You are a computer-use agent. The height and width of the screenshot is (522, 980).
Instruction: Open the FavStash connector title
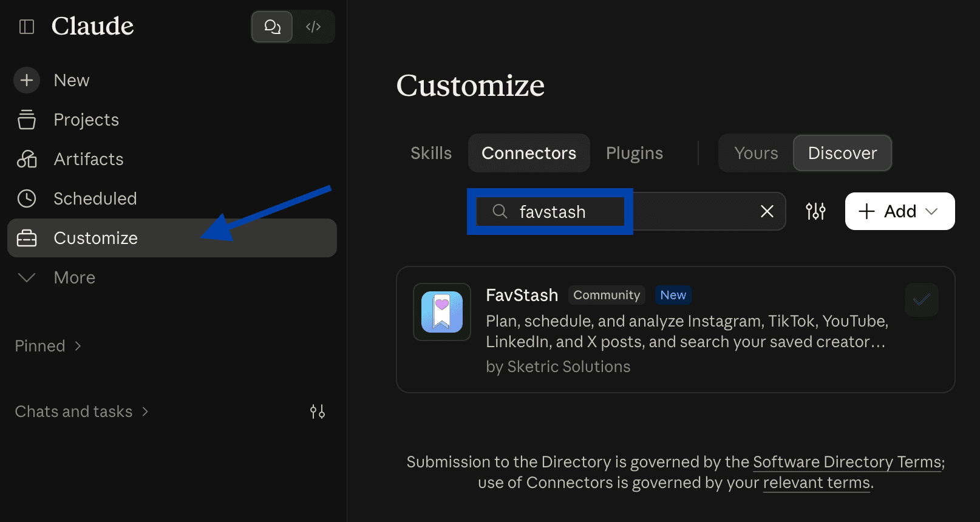tap(522, 295)
